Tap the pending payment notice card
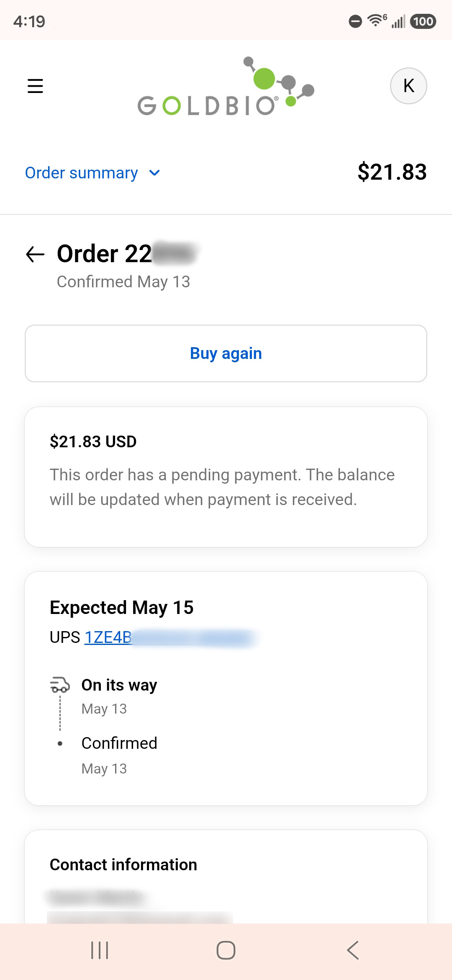The width and height of the screenshot is (452, 980). [x=226, y=477]
